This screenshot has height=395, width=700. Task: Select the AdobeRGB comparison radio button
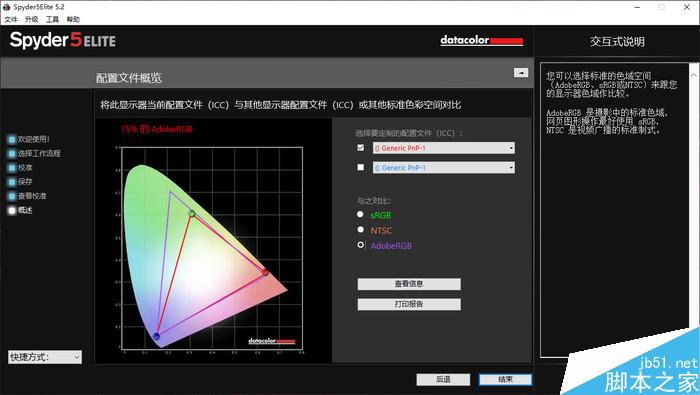[x=360, y=245]
